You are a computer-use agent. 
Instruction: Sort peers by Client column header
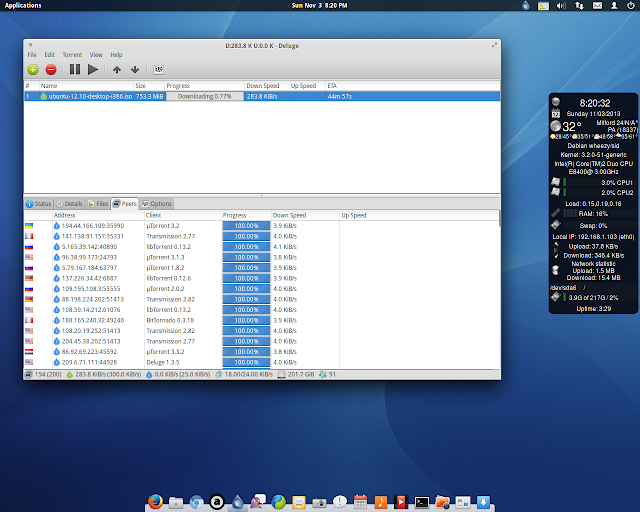[x=183, y=215]
